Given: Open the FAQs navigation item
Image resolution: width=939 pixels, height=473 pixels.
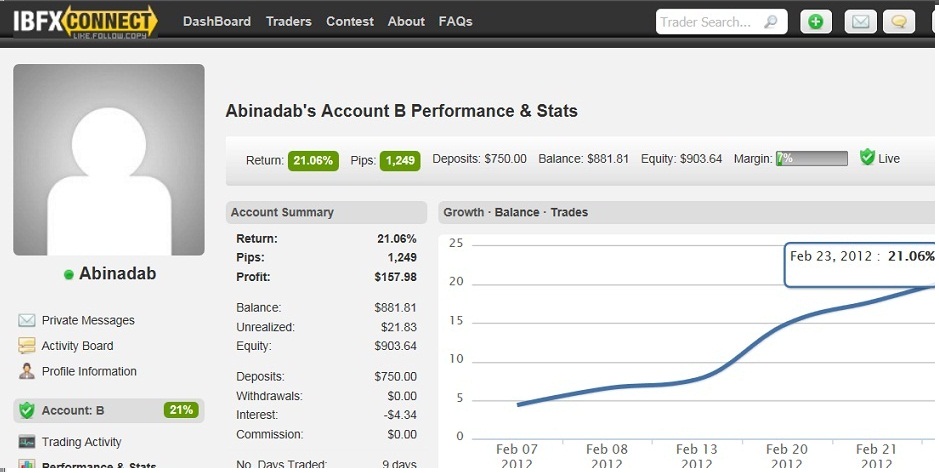Looking at the screenshot, I should click(x=455, y=21).
